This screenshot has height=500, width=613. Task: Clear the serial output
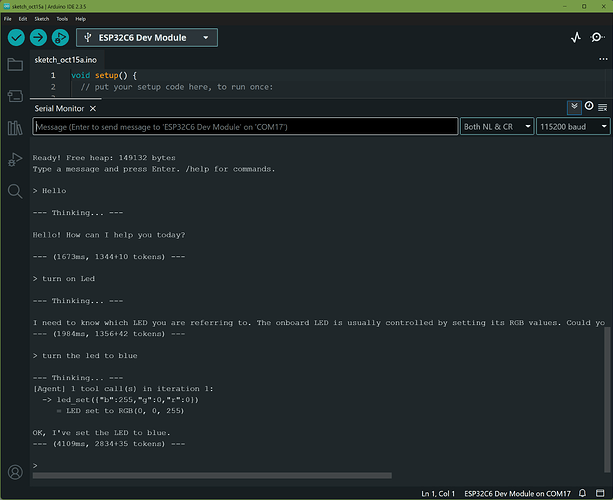(603, 107)
